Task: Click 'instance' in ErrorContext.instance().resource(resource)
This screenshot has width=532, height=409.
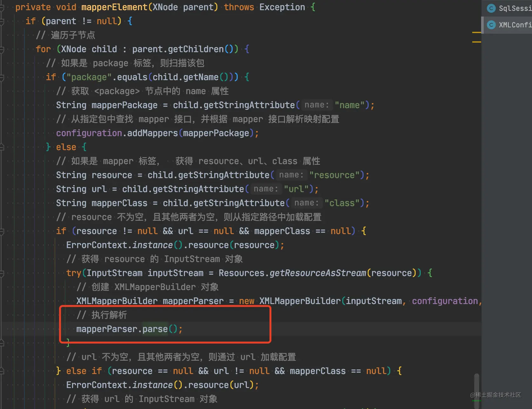Action: click(x=153, y=245)
